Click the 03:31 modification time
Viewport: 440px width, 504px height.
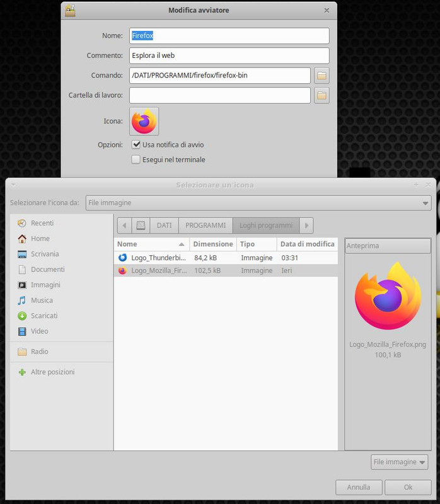pos(290,258)
